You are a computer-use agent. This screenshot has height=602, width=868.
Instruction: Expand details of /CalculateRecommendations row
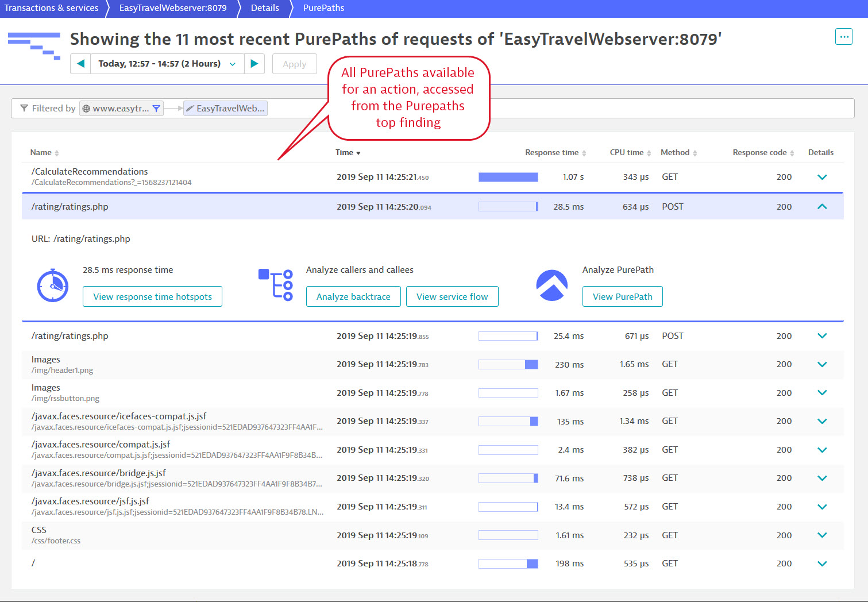coord(822,177)
